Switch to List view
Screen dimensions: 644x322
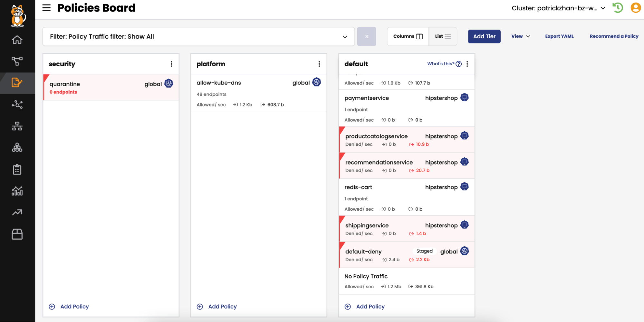[443, 36]
